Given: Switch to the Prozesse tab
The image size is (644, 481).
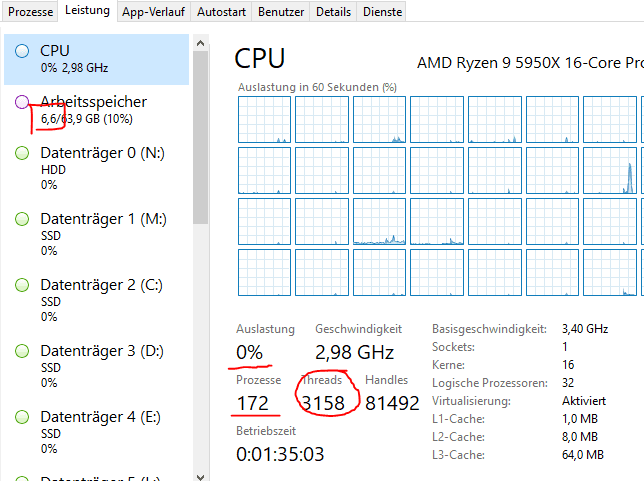Looking at the screenshot, I should [30, 12].
